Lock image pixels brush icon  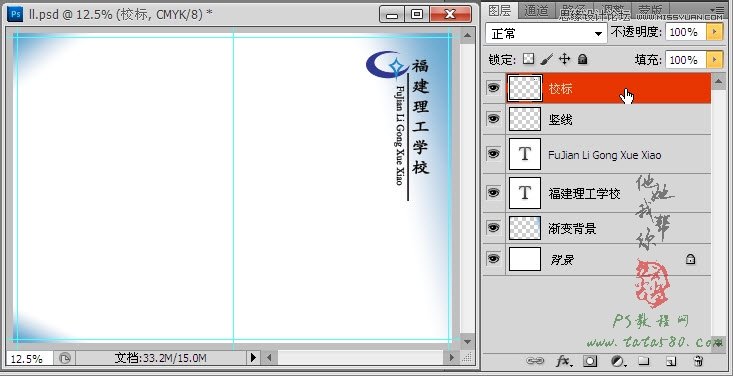click(546, 59)
